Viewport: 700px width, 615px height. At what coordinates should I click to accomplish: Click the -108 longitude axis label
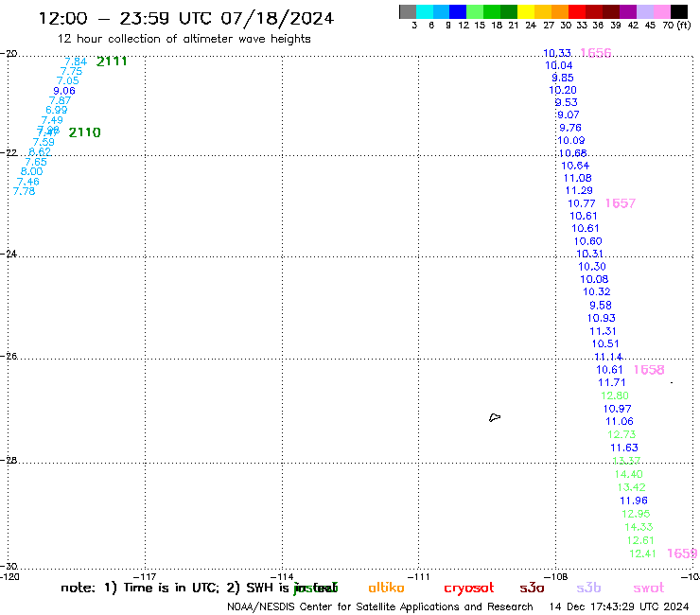[x=556, y=576]
